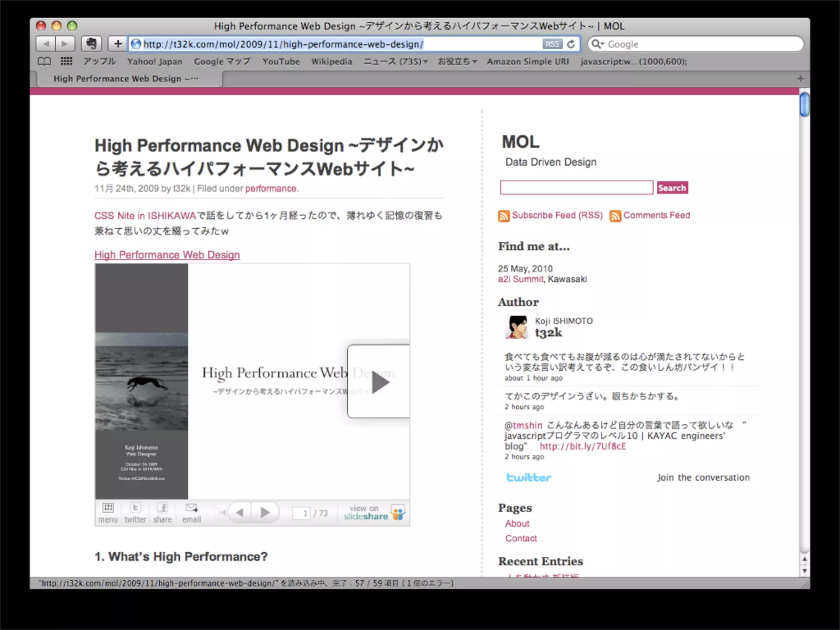Image resolution: width=840 pixels, height=630 pixels.
Task: Expand the ニュース (735) bookmarks folder
Action: click(395, 62)
